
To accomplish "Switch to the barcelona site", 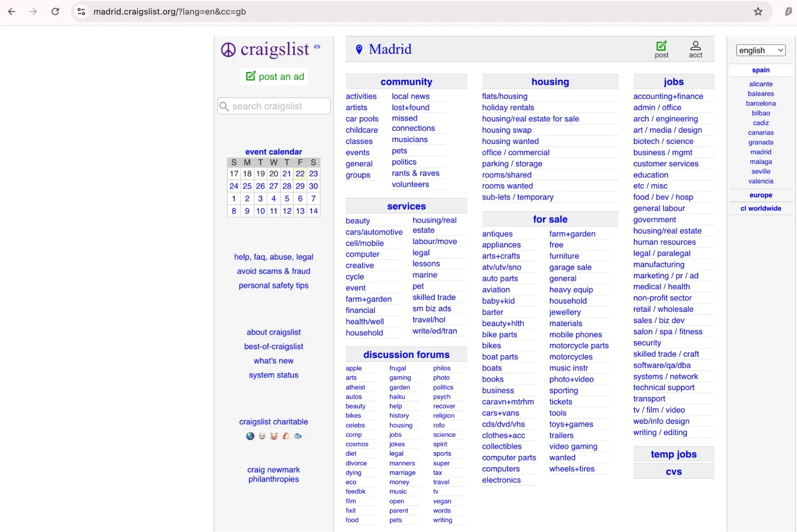I will click(x=761, y=103).
